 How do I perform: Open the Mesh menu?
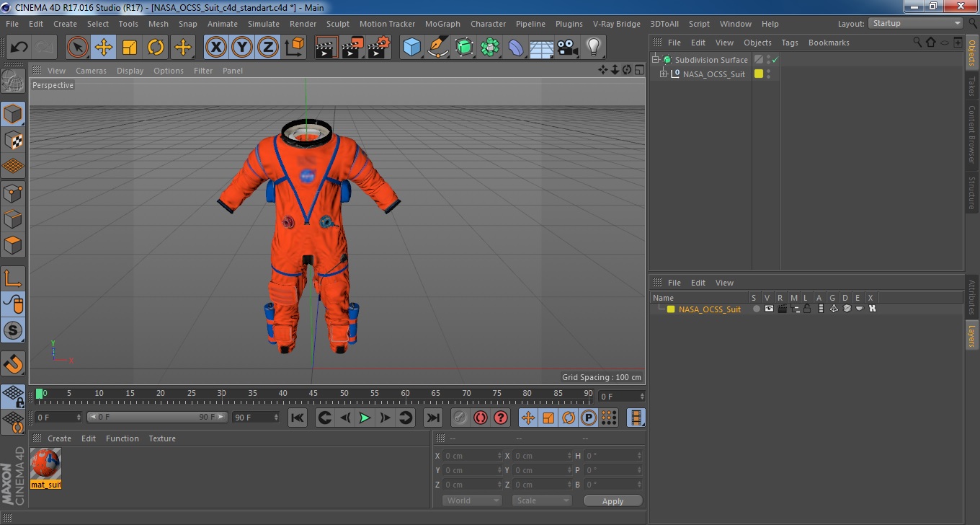(x=158, y=24)
